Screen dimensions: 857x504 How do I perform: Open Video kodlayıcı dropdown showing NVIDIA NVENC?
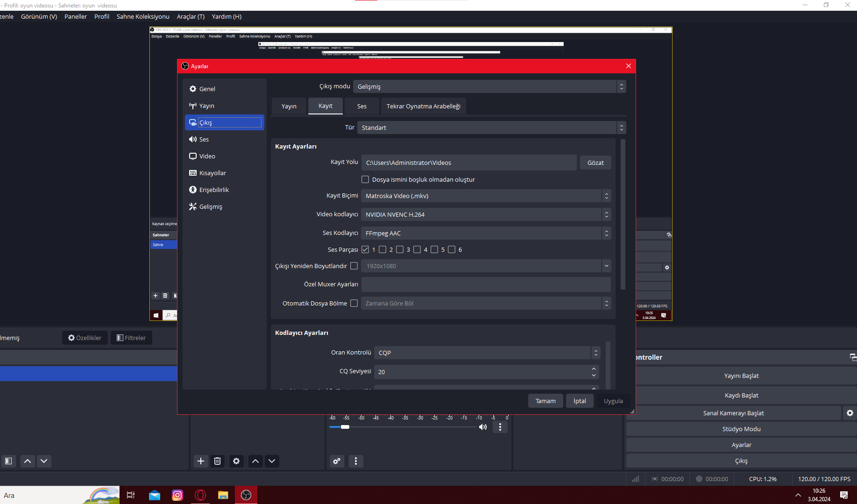pos(486,214)
